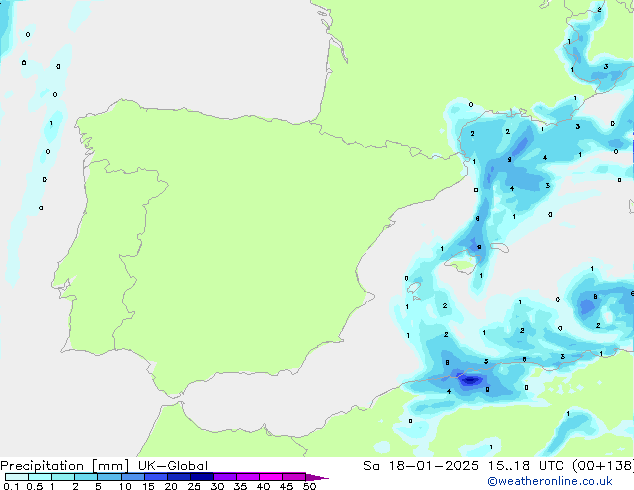Click the 25–30 mm dark blue swatch
The height and width of the screenshot is (490, 634).
201,477
